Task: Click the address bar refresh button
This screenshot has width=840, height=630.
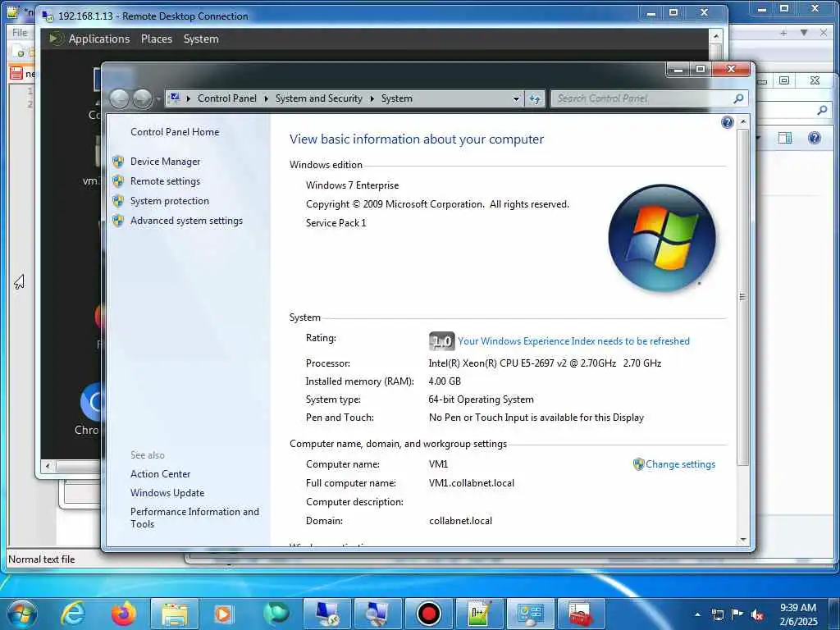Action: coord(535,99)
